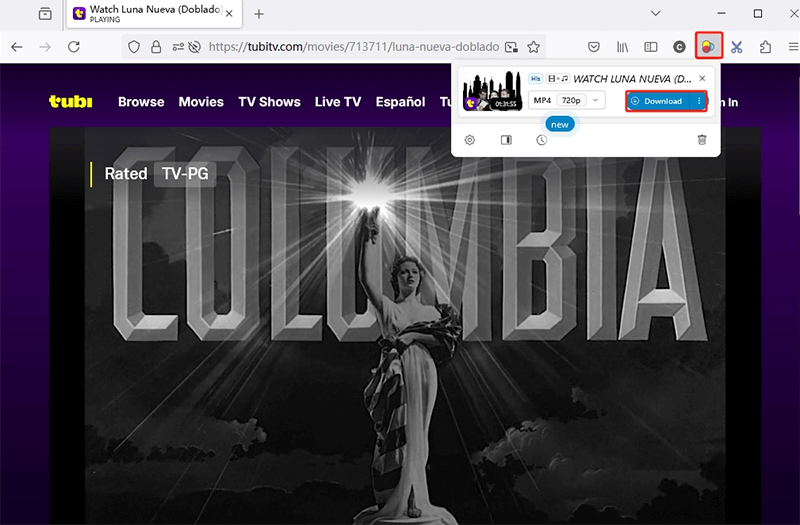Toggle picture-in-picture from the address bar
Viewport: 800px width, 525px height.
(512, 47)
